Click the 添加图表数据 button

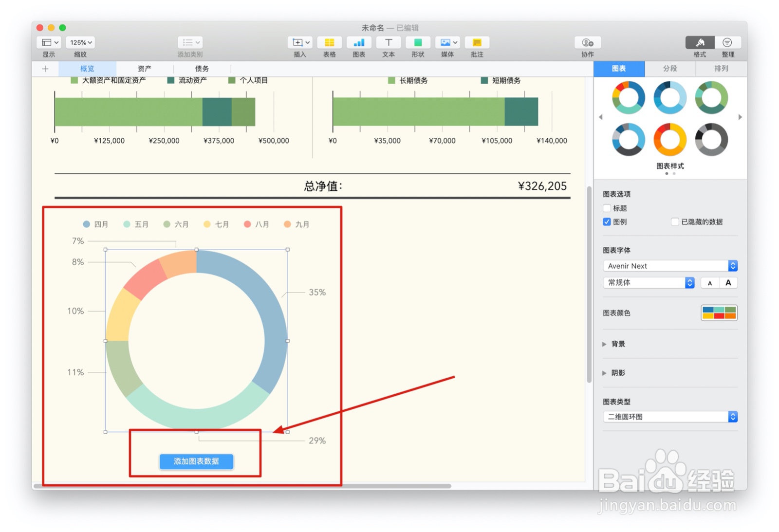pyautogui.click(x=196, y=461)
